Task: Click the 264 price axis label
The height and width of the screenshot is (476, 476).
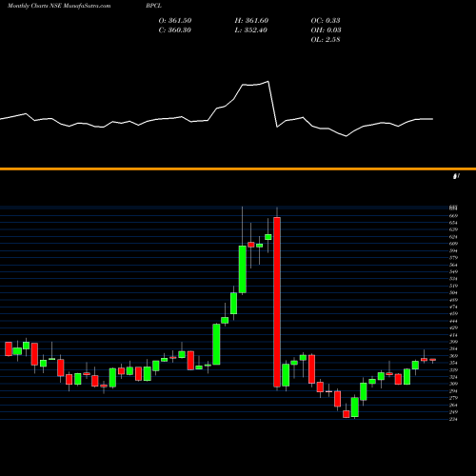Action: (453, 405)
